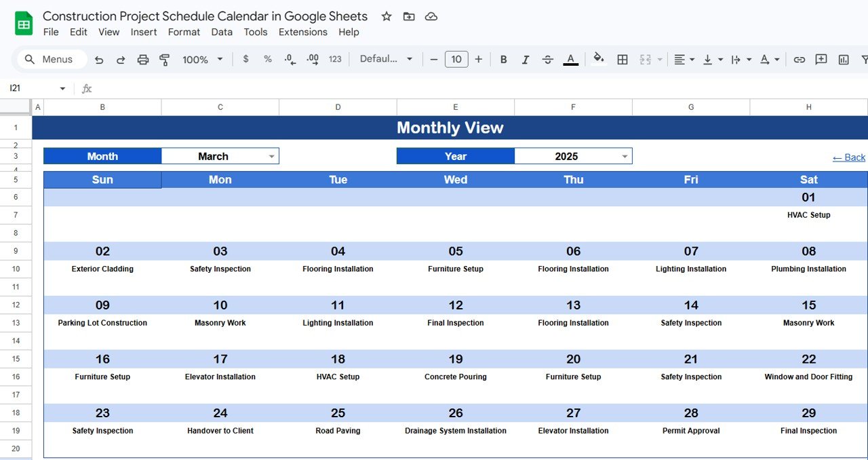Toggle italic formatting
Screen dimensions: 868x460
tap(526, 59)
